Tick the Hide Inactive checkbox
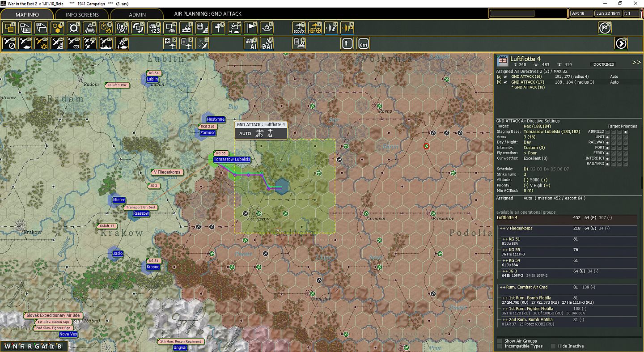This screenshot has width=644, height=352. (x=553, y=346)
